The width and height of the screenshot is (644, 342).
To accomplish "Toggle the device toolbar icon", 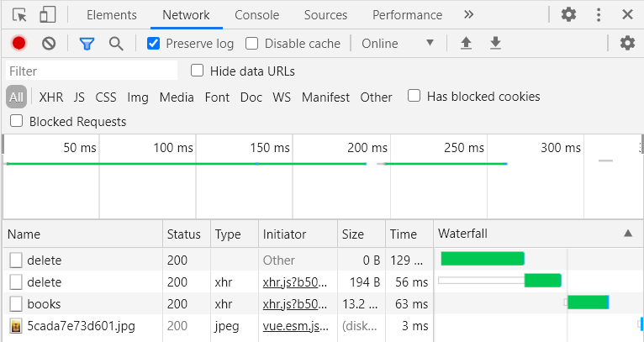I will click(48, 14).
